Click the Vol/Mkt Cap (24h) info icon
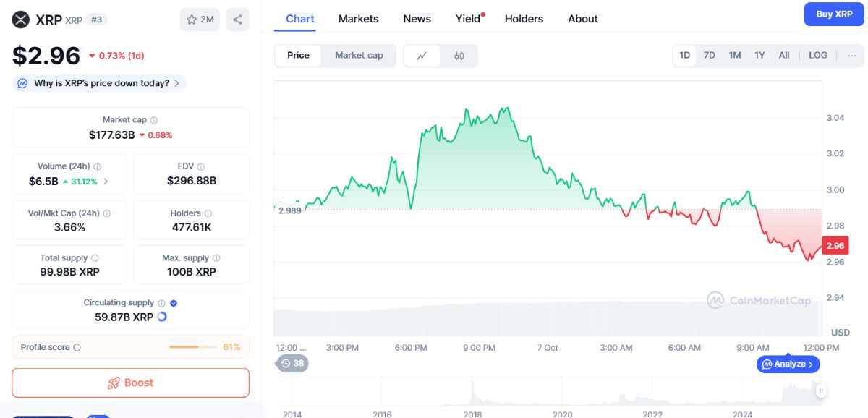This screenshot has height=418, width=868. (x=107, y=213)
